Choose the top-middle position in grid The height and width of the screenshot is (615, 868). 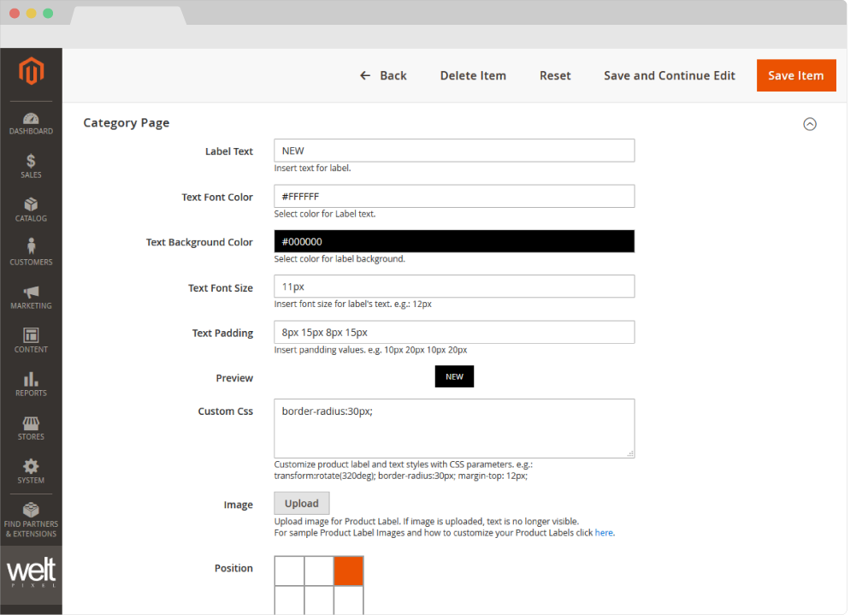click(318, 571)
